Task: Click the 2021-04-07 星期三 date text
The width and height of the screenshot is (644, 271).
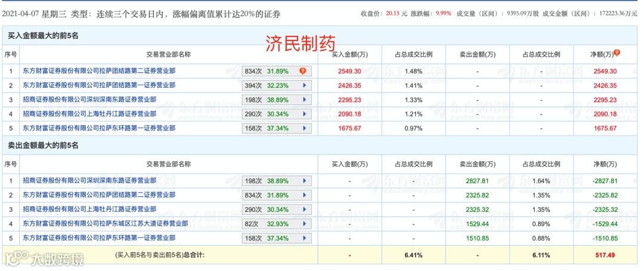Action: (x=34, y=14)
